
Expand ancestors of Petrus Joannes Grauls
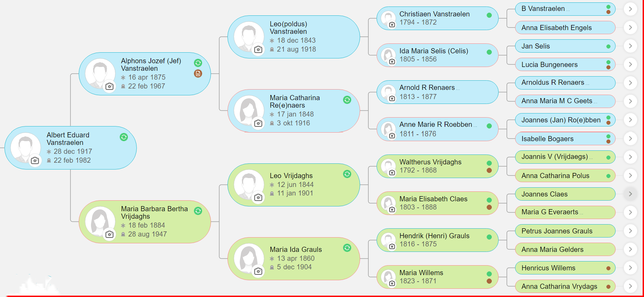pos(630,231)
